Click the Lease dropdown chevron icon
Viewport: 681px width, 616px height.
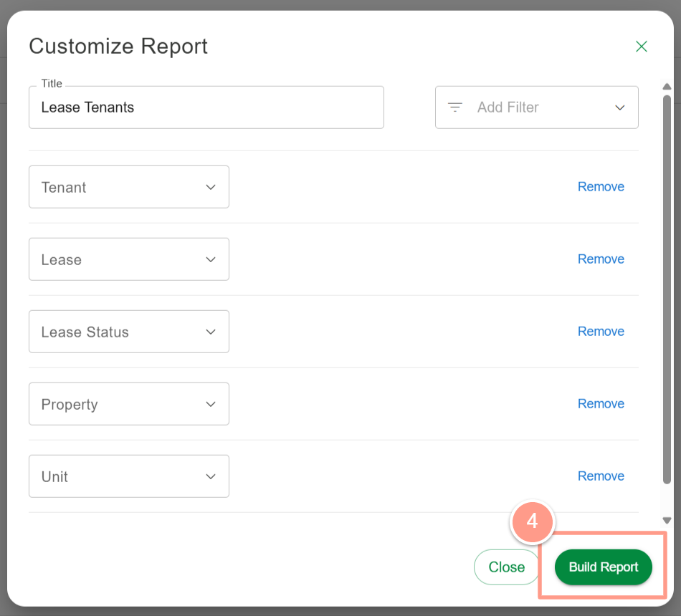(211, 259)
